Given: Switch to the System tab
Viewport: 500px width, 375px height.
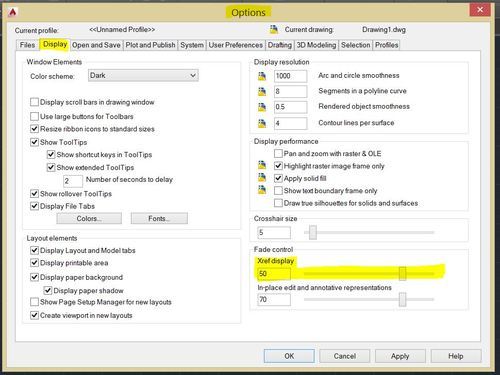Looking at the screenshot, I should (192, 45).
